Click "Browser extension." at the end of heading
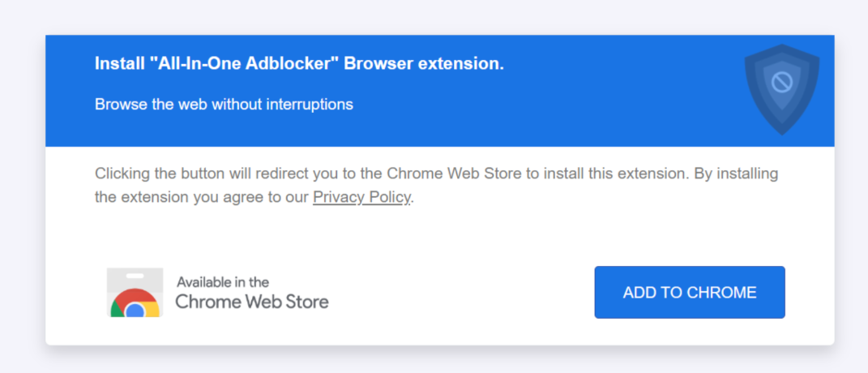This screenshot has width=868, height=373. [424, 64]
